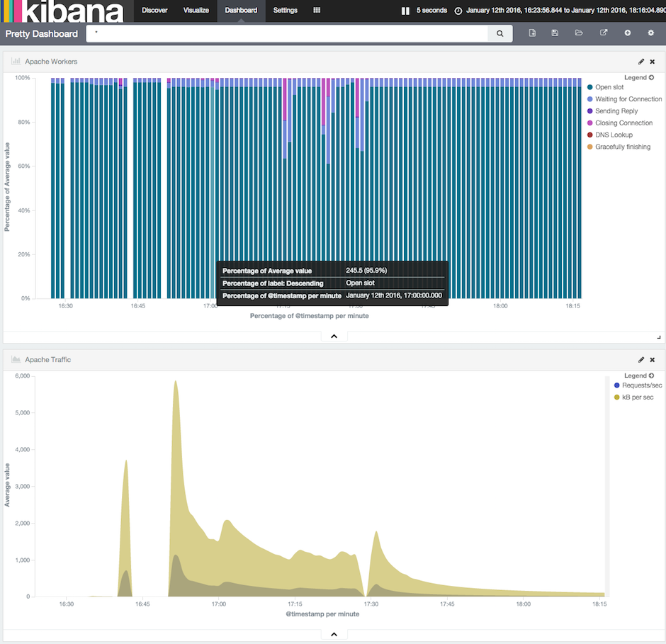Click the search magnifier button
This screenshot has width=666, height=644.
click(499, 33)
